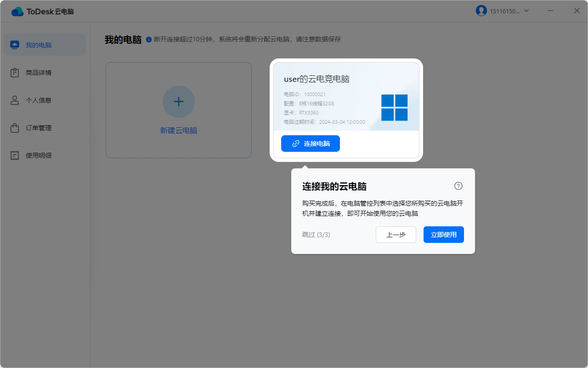588x368 pixels.
Task: Click 立即使用 to finish the guide
Action: [444, 235]
